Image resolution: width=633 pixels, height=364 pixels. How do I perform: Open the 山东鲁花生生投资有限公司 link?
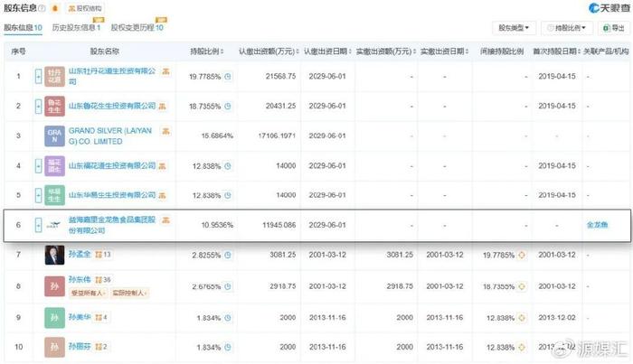tap(112, 106)
